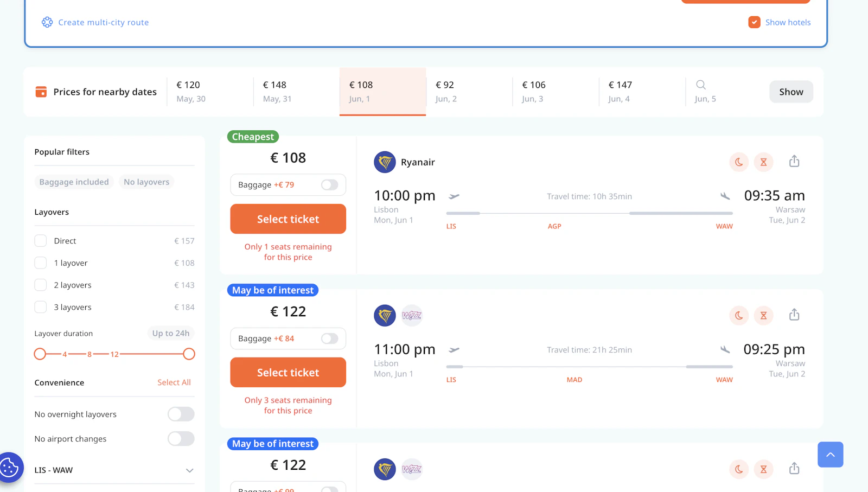Click the Ryanair logo on the bottom flight card
This screenshot has width=868, height=492.
(385, 469)
